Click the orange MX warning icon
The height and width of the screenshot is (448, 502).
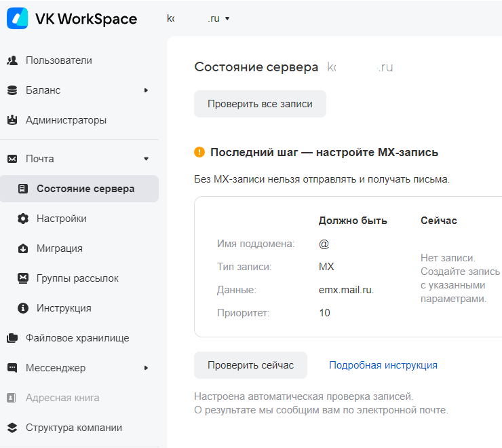(199, 152)
